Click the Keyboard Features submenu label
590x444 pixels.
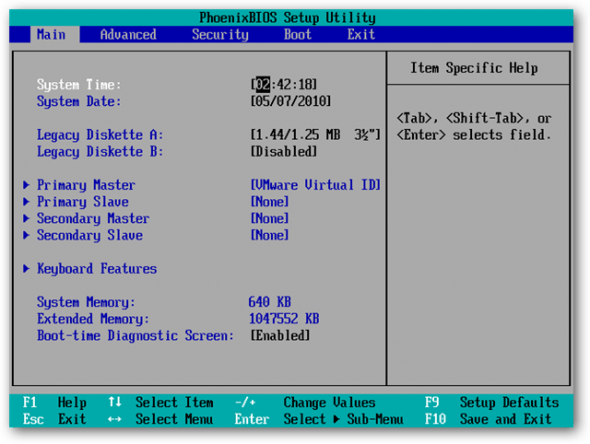[x=97, y=269]
